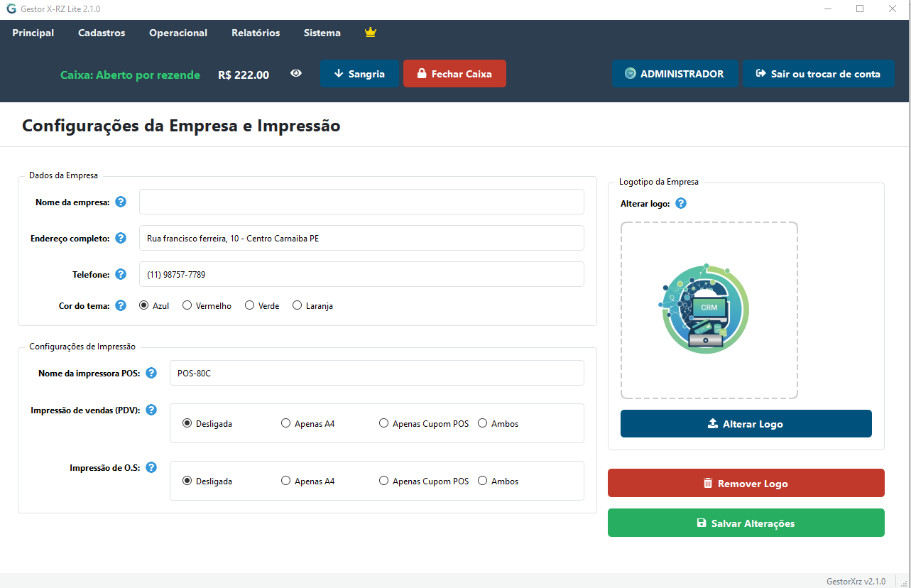
Task: Toggle cash balance visibility eye icon
Action: 296,73
